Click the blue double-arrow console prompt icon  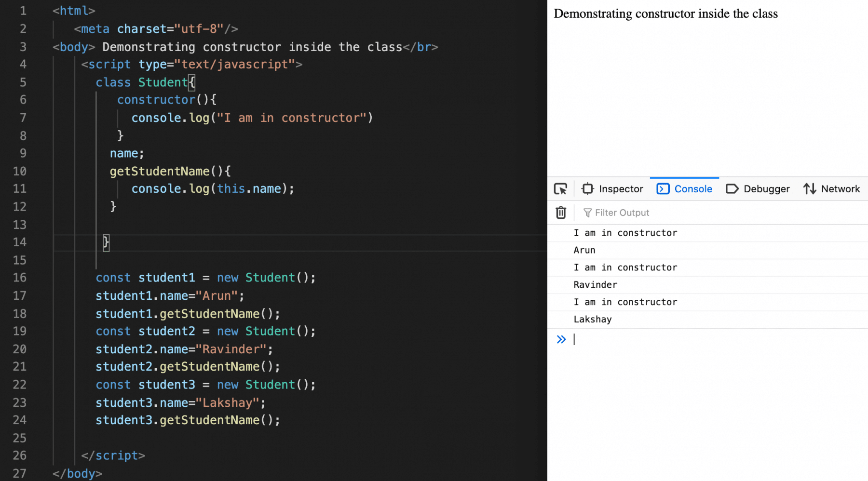pyautogui.click(x=561, y=339)
